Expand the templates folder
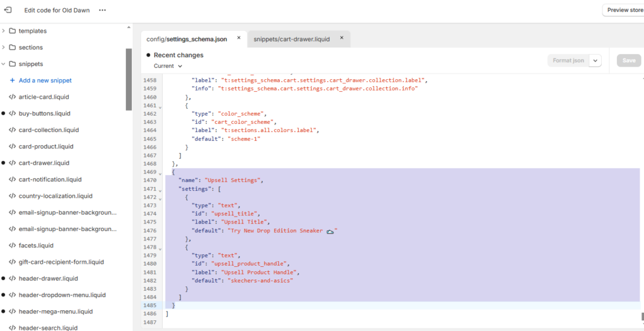The height and width of the screenshot is (331, 644). [x=3, y=31]
